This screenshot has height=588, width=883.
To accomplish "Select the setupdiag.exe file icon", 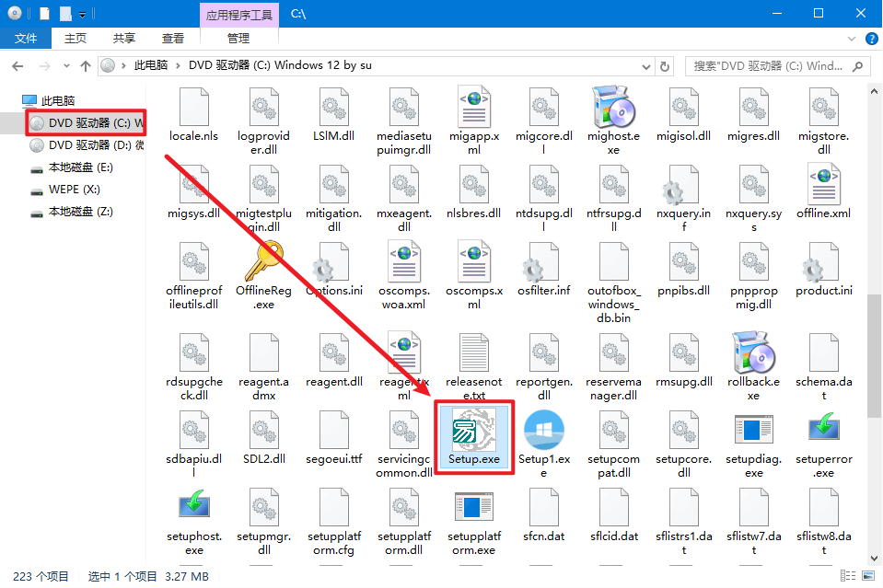I will (753, 429).
